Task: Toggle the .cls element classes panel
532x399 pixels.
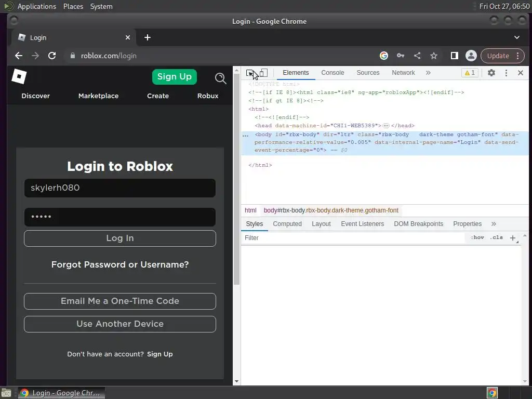Action: click(496, 237)
